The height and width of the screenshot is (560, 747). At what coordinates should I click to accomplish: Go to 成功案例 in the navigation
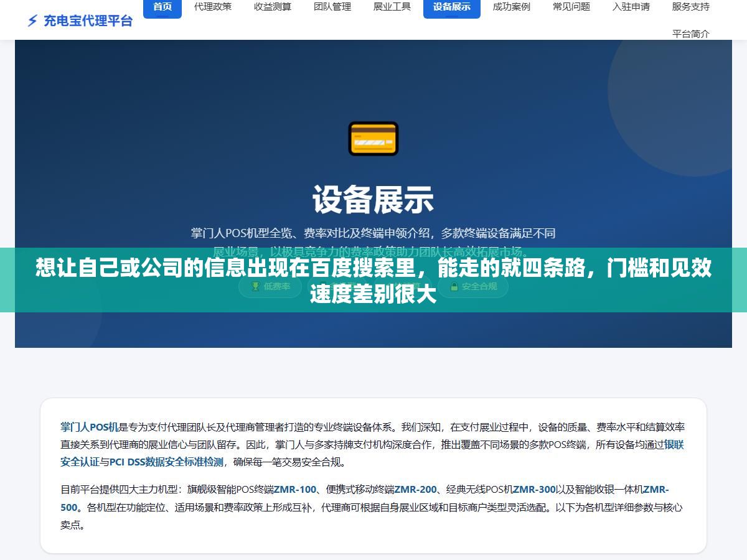tap(512, 7)
